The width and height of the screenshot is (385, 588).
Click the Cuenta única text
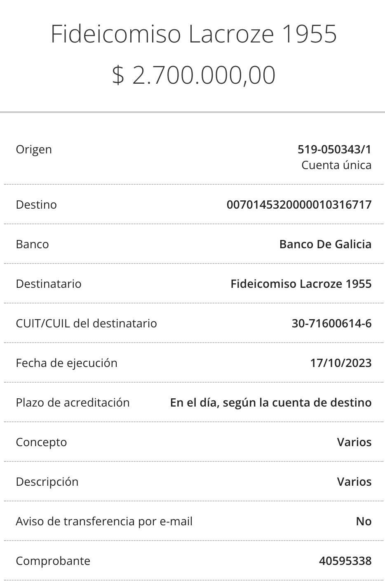tap(336, 165)
